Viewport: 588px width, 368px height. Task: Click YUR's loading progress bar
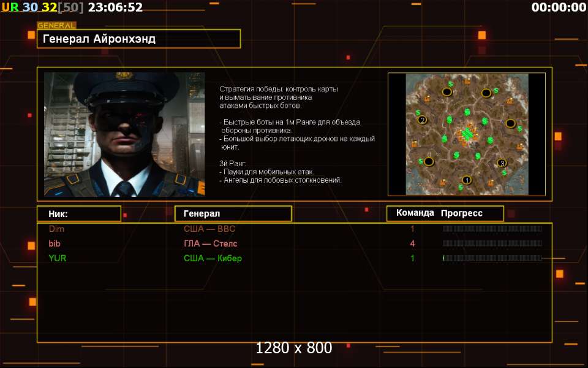point(492,258)
